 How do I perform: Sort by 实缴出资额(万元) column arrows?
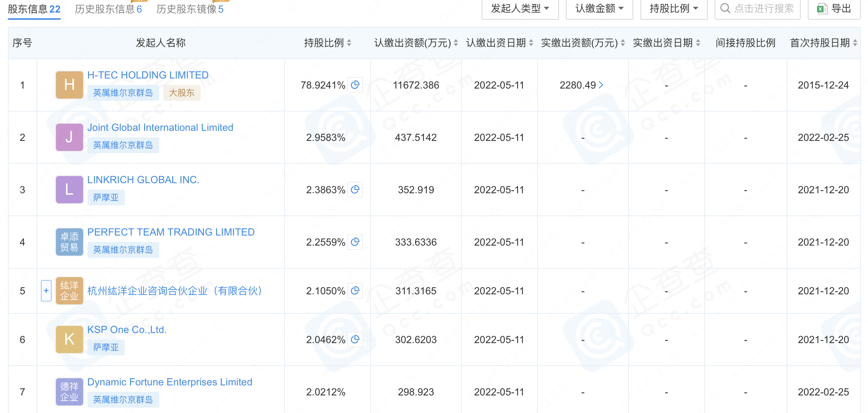coord(623,43)
